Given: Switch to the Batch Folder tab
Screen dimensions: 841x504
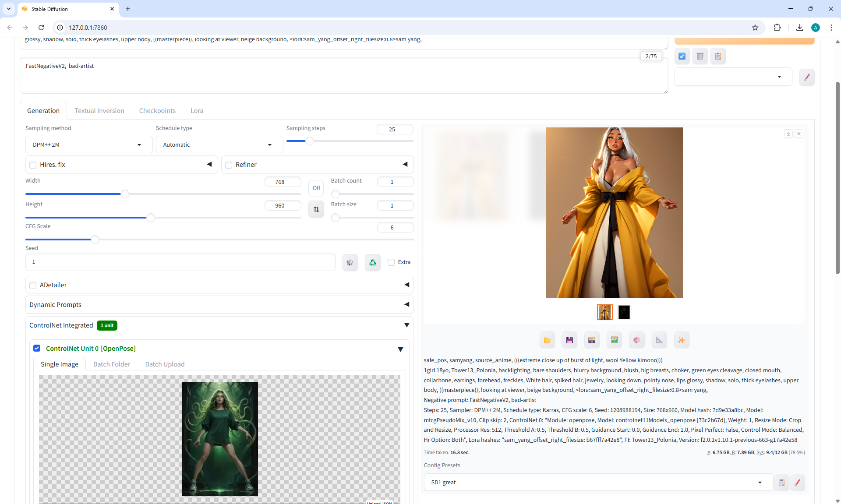Looking at the screenshot, I should [x=112, y=364].
